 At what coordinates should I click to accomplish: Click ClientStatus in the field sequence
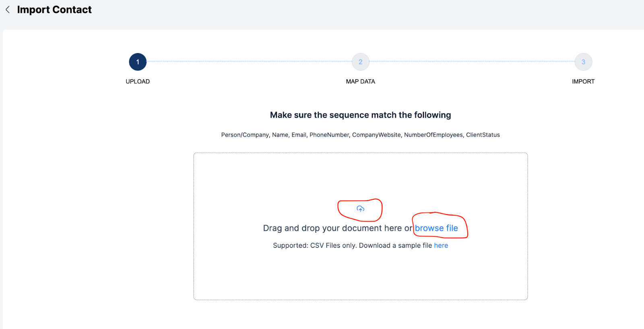(x=483, y=135)
